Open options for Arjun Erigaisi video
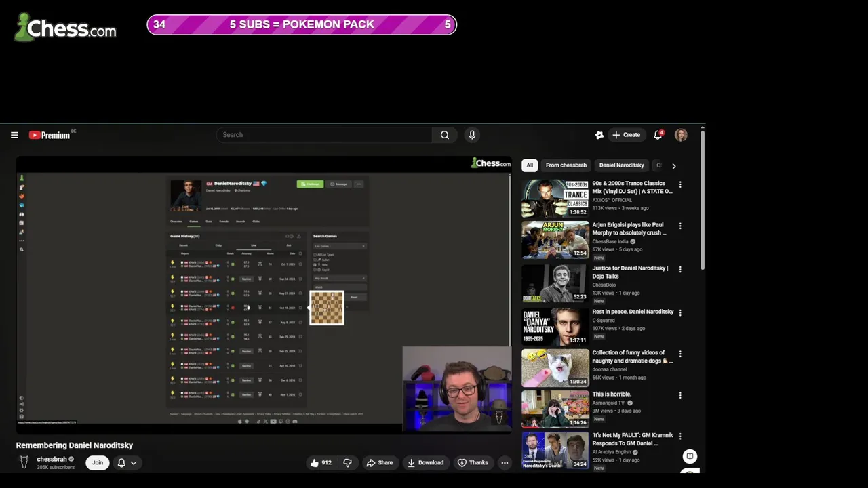Image resolution: width=868 pixels, height=488 pixels. pyautogui.click(x=680, y=226)
